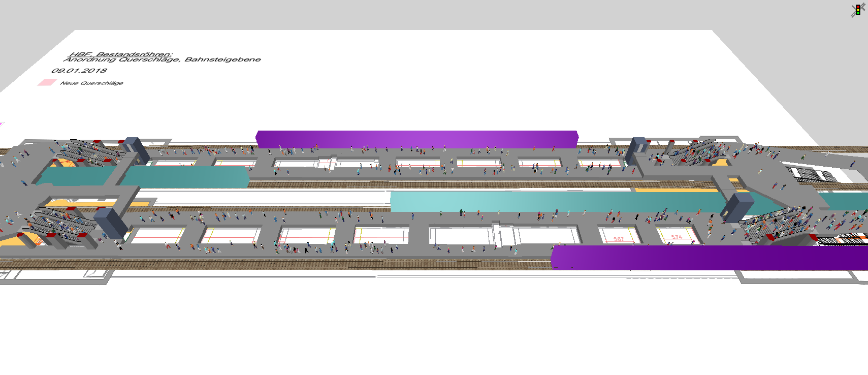Click the red label 574 on the floor plan

(x=677, y=237)
